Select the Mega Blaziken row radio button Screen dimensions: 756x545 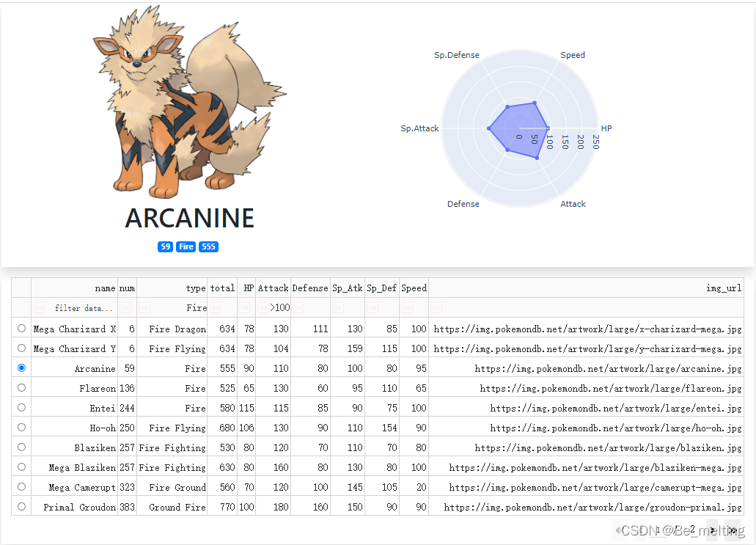click(21, 467)
